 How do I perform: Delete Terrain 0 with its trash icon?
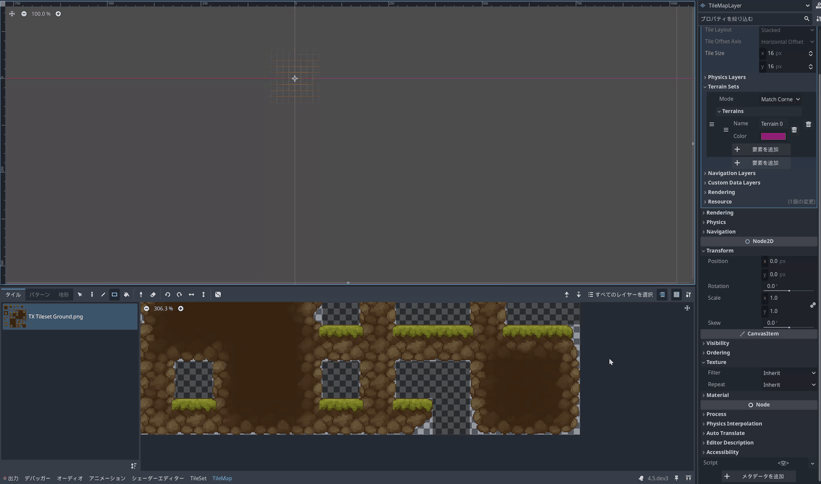click(x=794, y=129)
